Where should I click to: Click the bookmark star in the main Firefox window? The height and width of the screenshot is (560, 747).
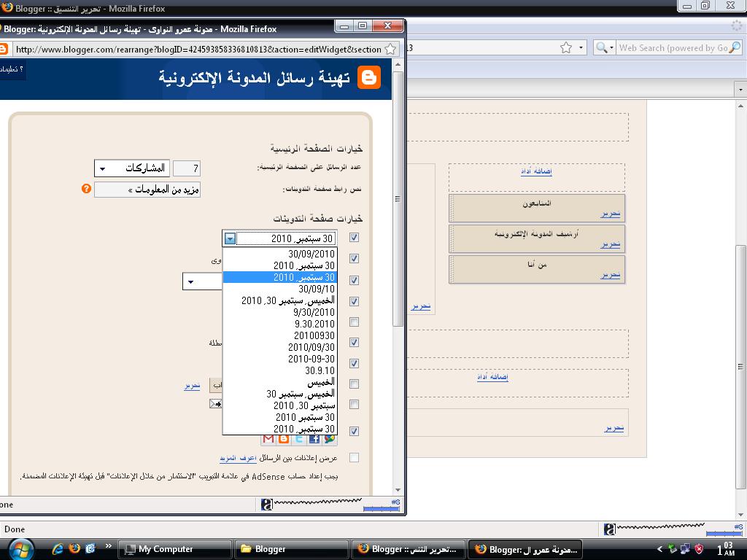[x=566, y=47]
